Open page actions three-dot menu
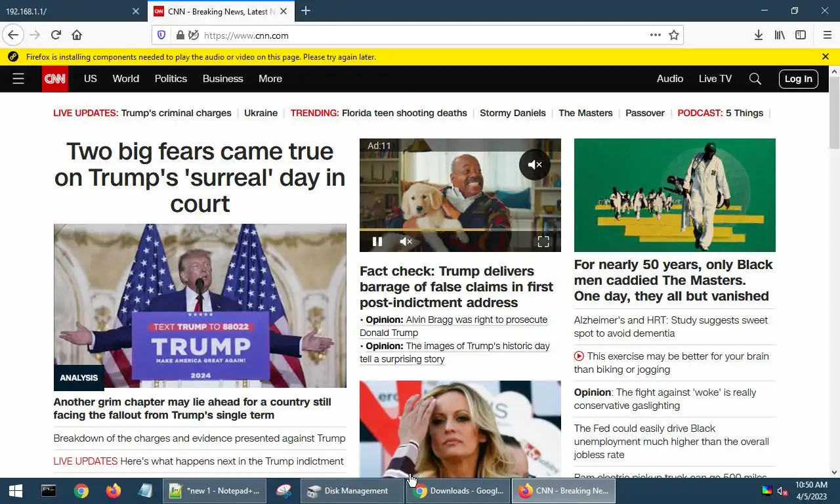Viewport: 840px width, 504px height. click(x=655, y=35)
